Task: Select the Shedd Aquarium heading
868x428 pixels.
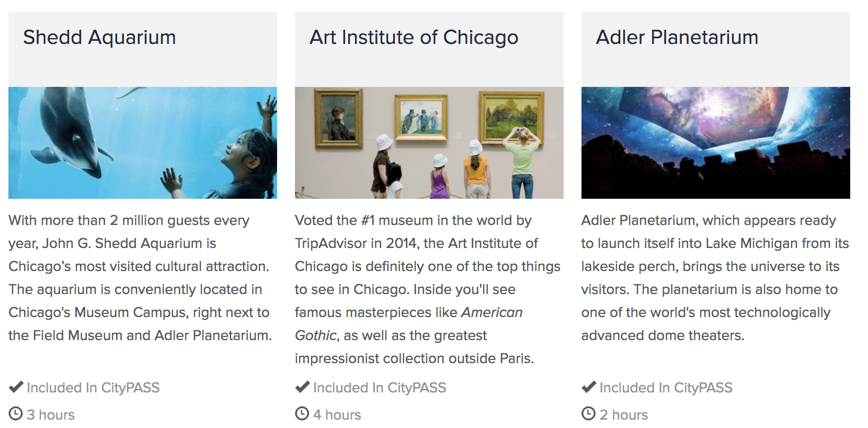Action: coord(99,38)
